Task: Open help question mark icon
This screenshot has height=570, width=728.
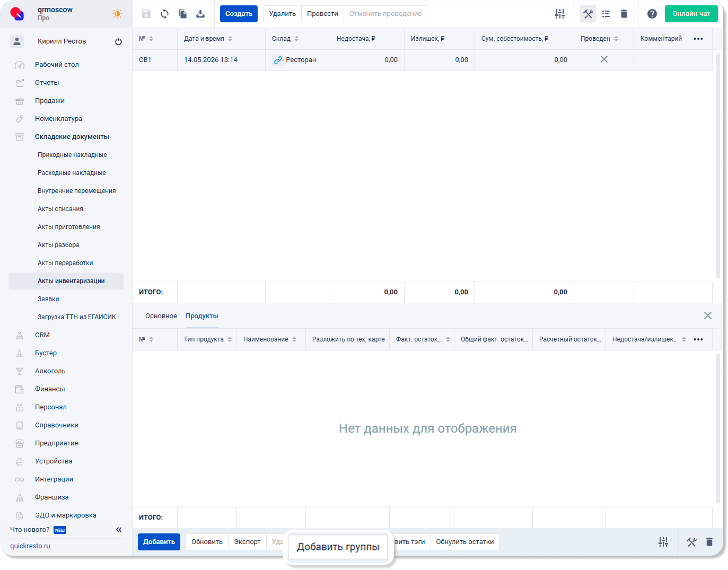Action: point(652,14)
